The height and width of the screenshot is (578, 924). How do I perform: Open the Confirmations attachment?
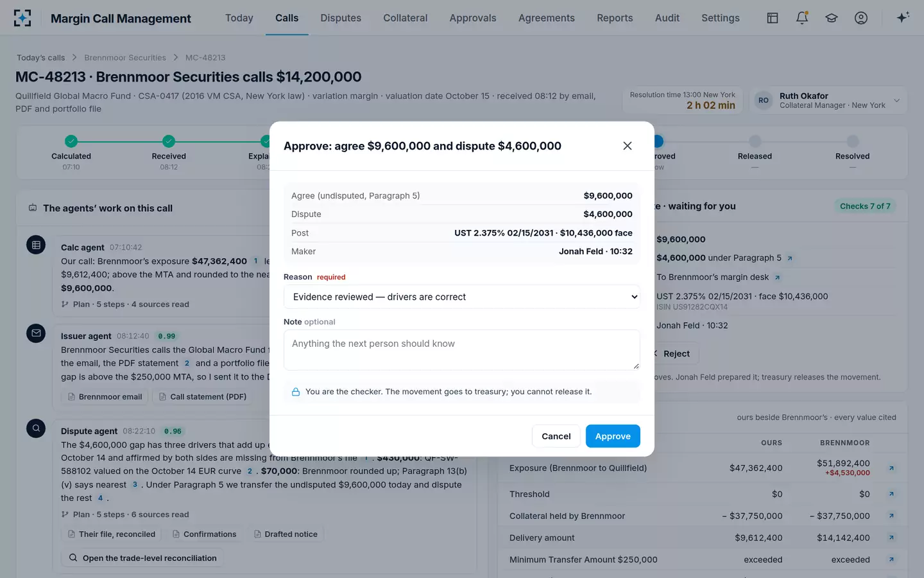click(x=204, y=534)
